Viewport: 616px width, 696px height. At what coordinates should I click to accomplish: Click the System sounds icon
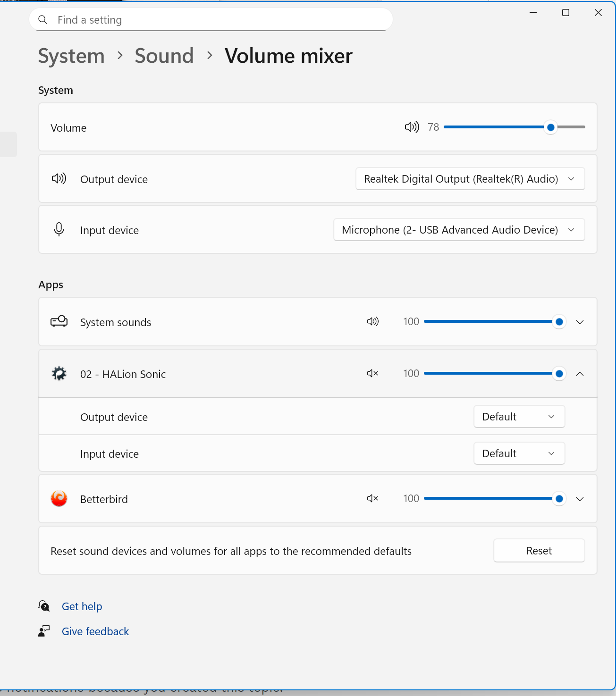pyautogui.click(x=59, y=322)
